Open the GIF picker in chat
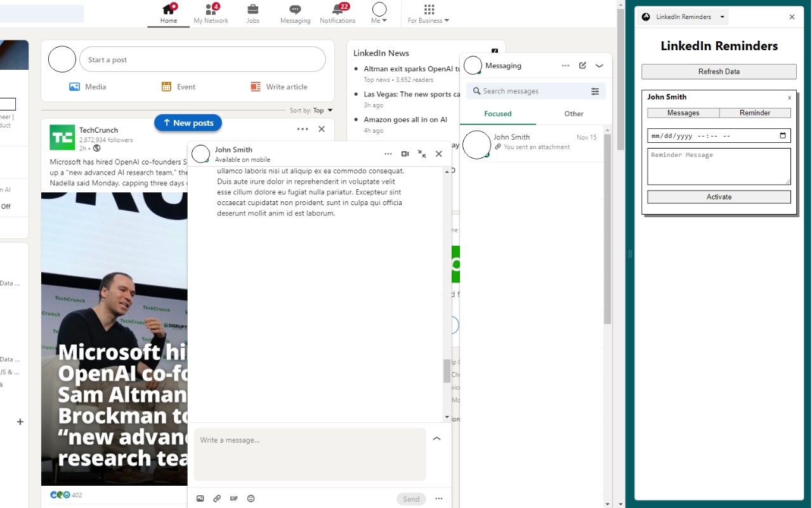 click(x=234, y=498)
